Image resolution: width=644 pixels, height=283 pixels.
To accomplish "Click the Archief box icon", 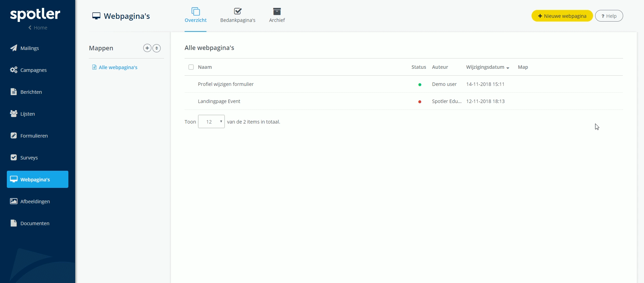I will [x=277, y=11].
